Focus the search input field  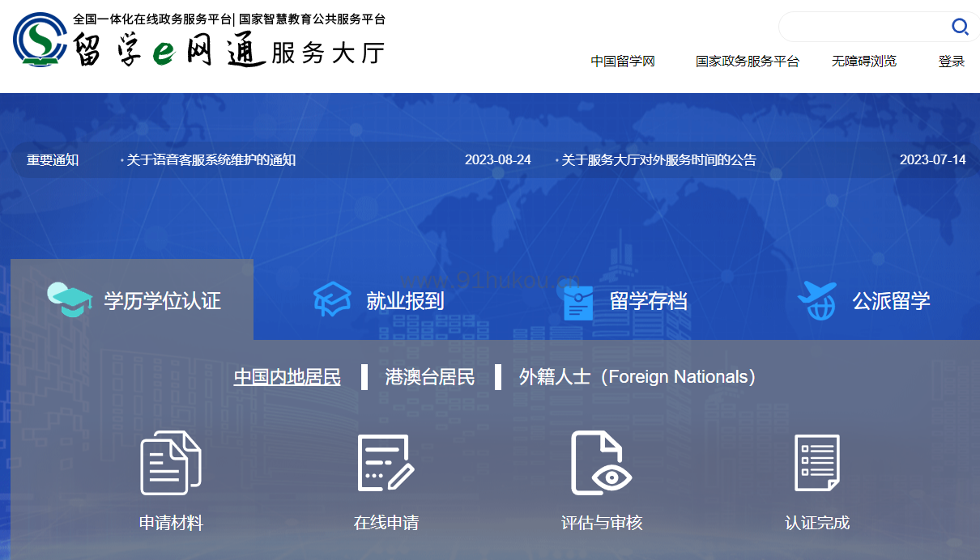[x=863, y=28]
